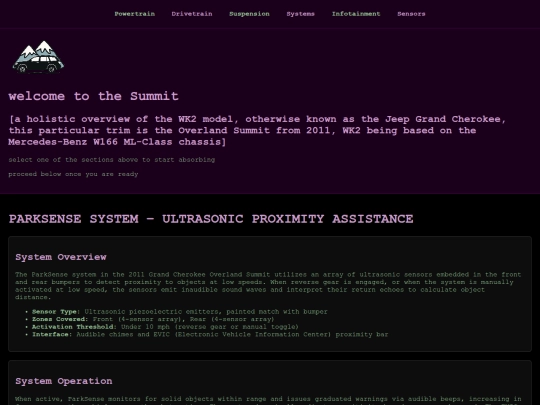Click the System Operation paragraph text

point(268,400)
